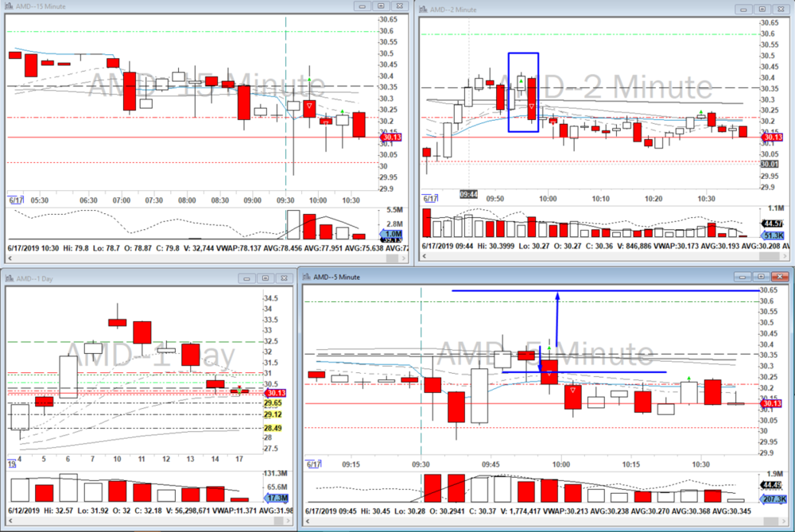Image resolution: width=795 pixels, height=532 pixels.
Task: Click the red 30.13 price tag on 5 Minute chart
Action: [x=770, y=404]
